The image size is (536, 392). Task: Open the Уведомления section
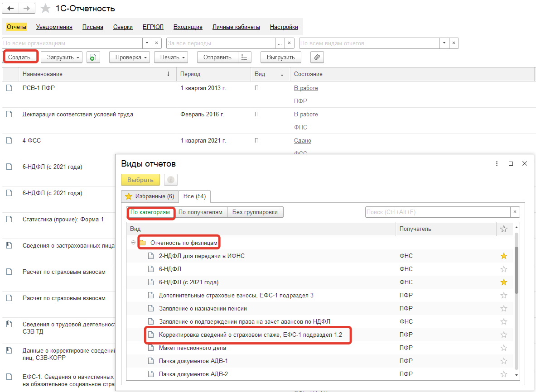(54, 27)
